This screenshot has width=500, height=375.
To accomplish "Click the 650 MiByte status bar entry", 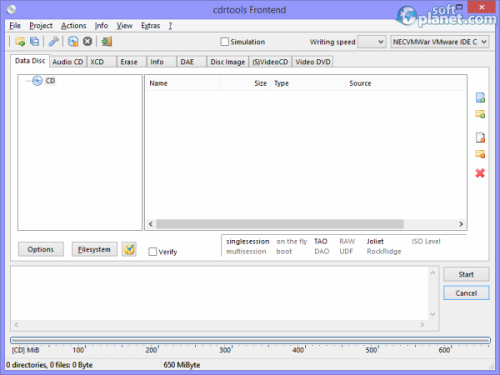I will pyautogui.click(x=182, y=365).
